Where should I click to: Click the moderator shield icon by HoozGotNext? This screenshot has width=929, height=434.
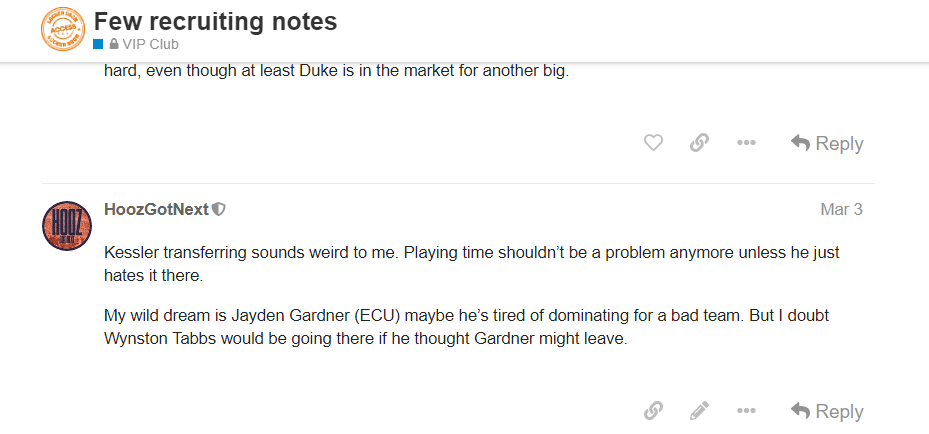(219, 210)
